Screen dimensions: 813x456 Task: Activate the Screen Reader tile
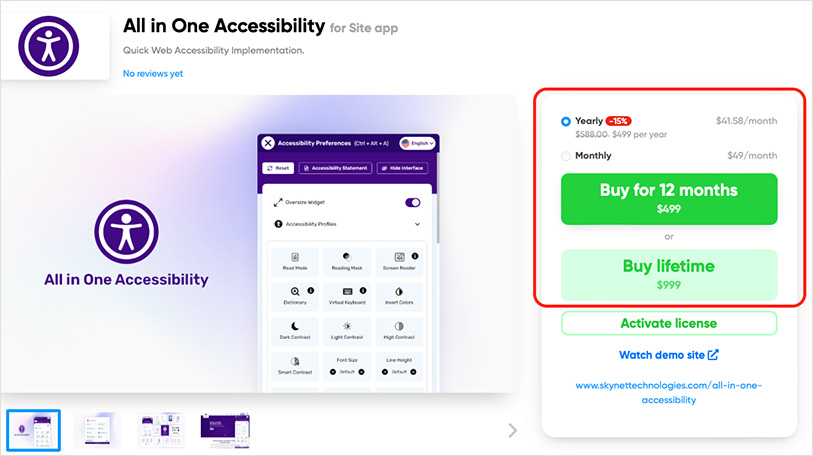tap(399, 263)
